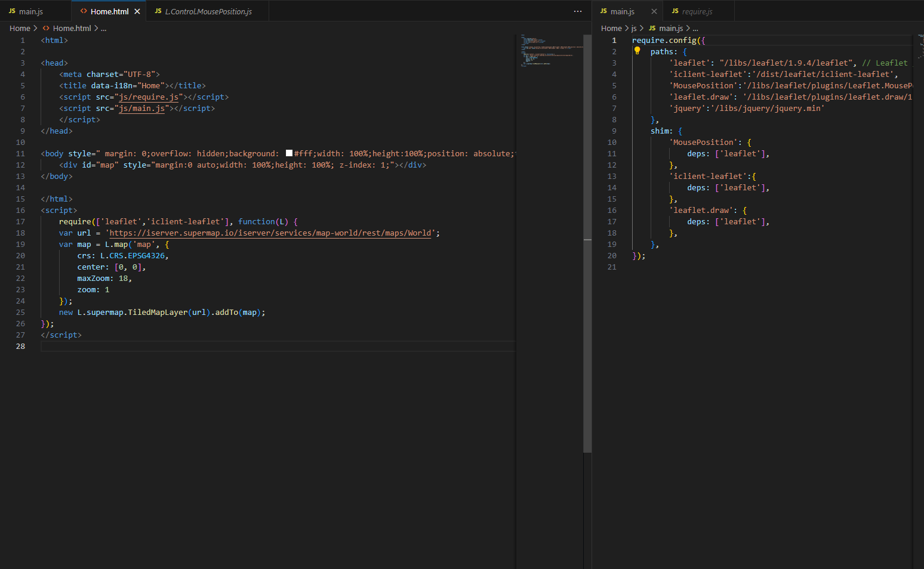Click line number 9 in right main.js
This screenshot has height=569, width=924.
[614, 131]
